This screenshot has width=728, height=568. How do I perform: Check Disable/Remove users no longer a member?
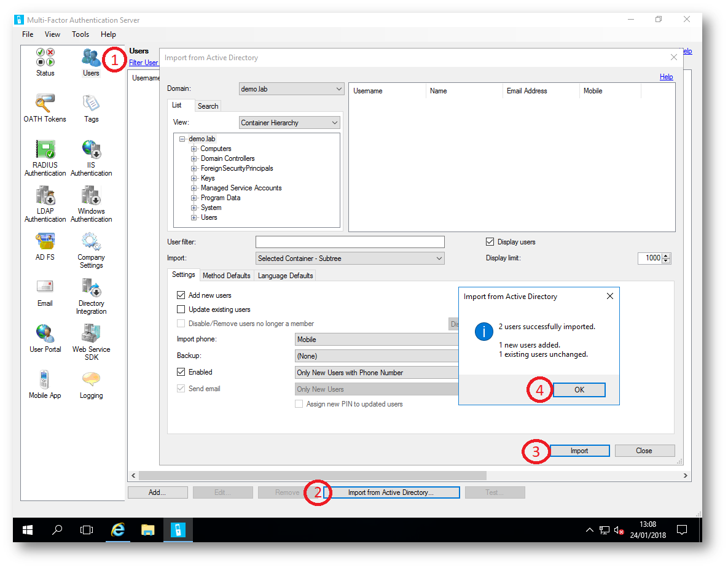coord(181,324)
